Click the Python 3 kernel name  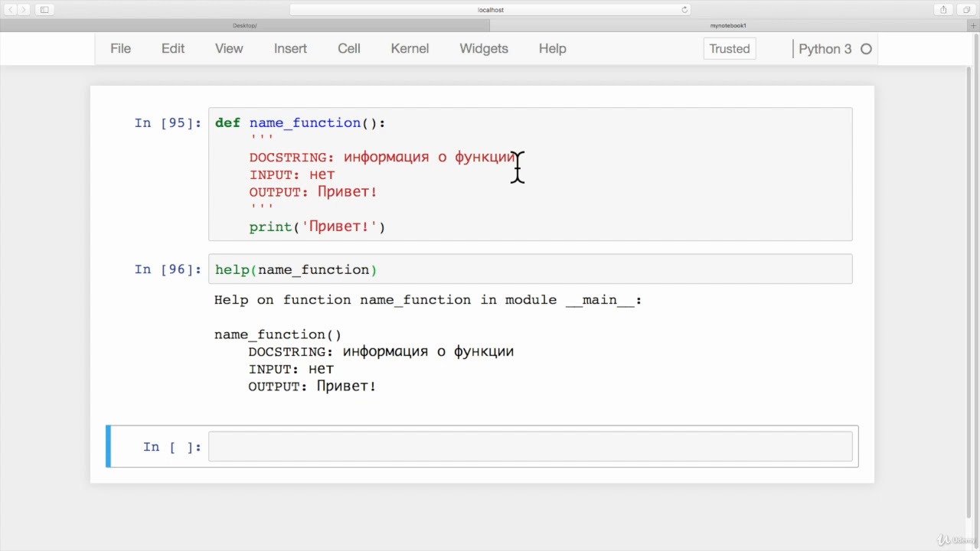(825, 49)
